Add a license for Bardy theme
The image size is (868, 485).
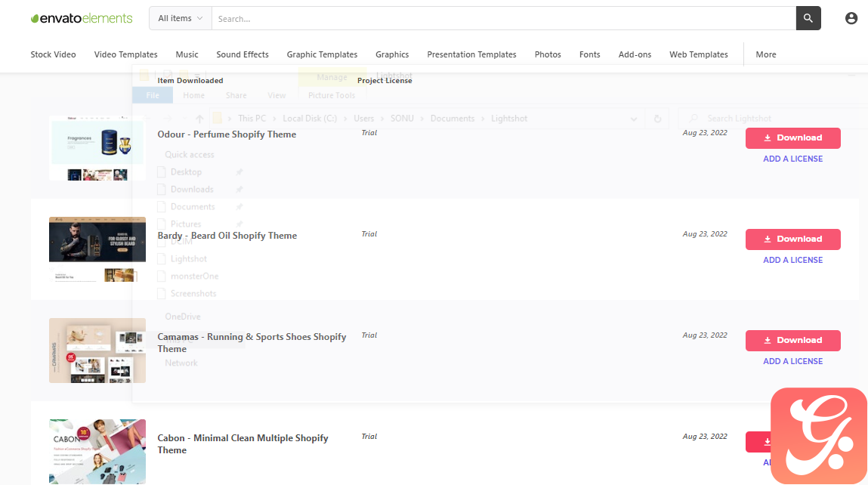tap(792, 260)
